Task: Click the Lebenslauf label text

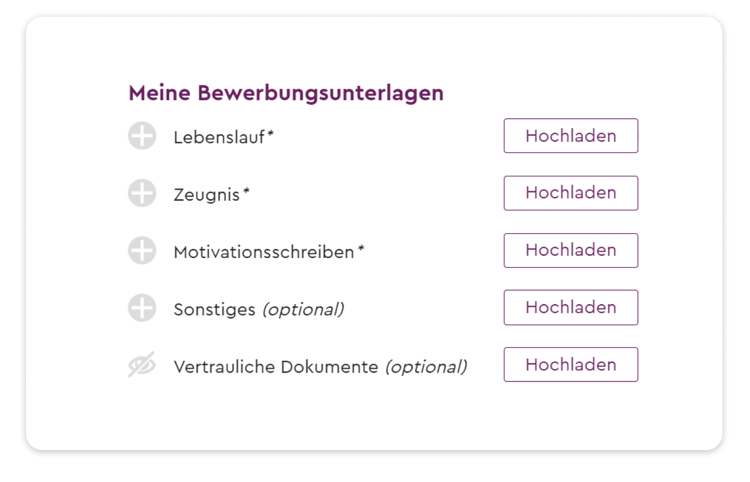Action: 219,137
